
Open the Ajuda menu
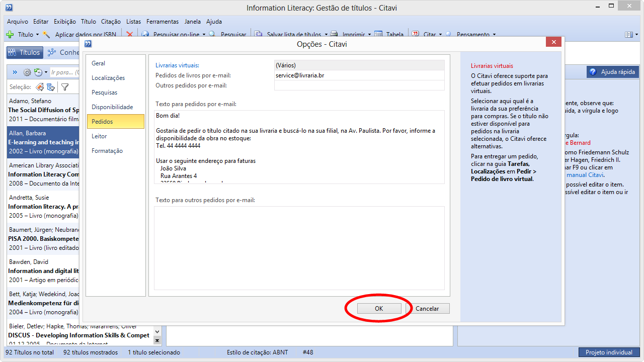pos(214,22)
